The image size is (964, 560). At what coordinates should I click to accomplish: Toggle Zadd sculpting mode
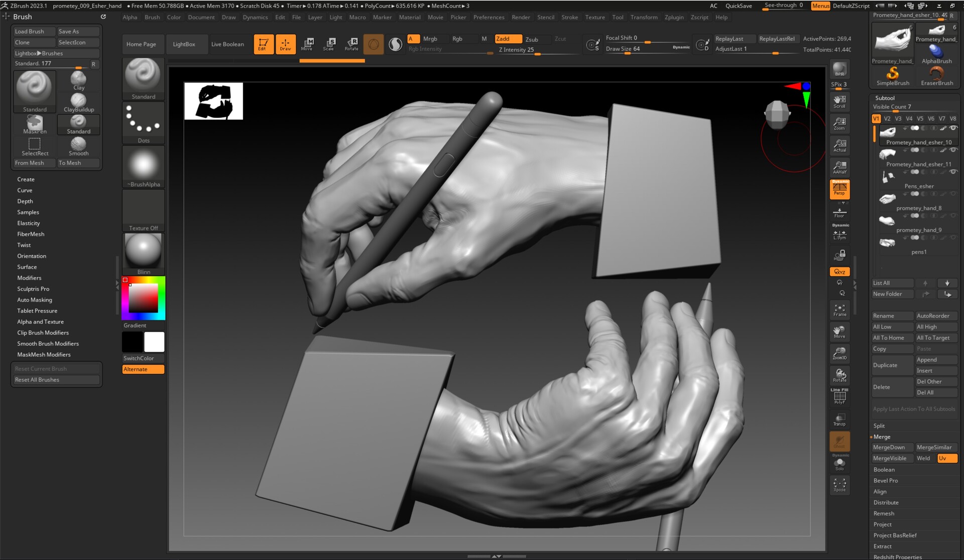tap(508, 39)
